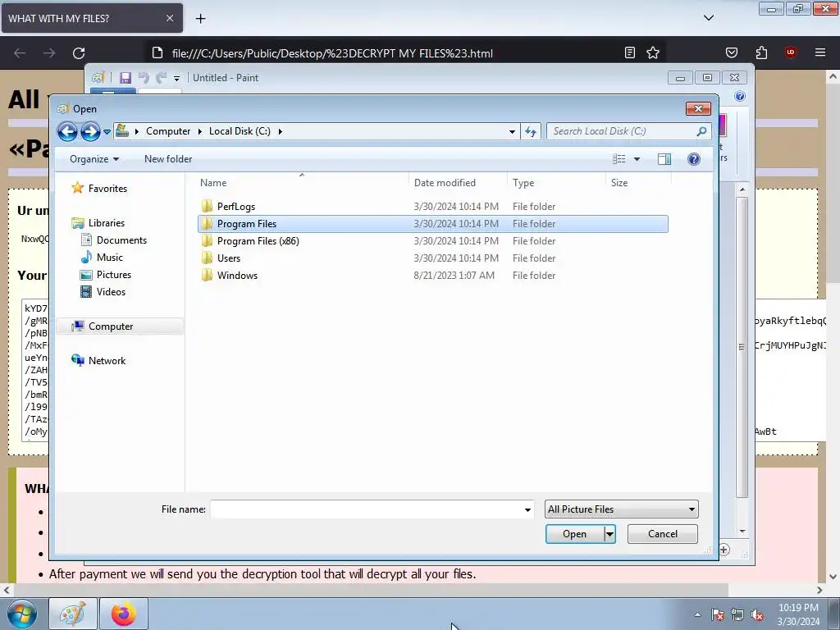Sort by the Name column header

pyautogui.click(x=302, y=182)
